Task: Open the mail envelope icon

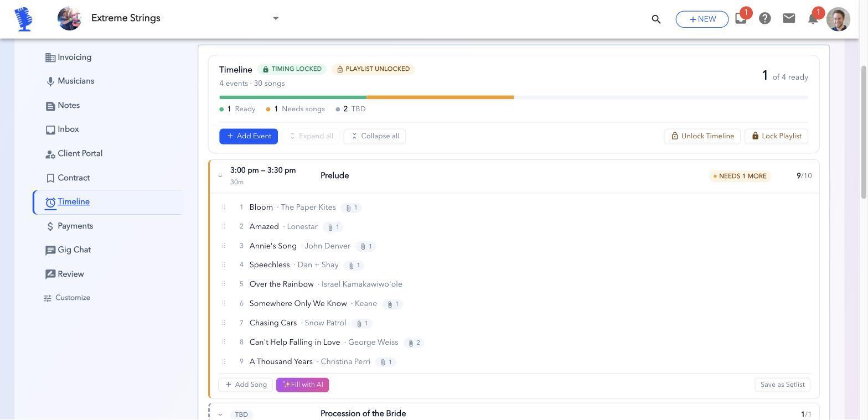Action: (789, 19)
